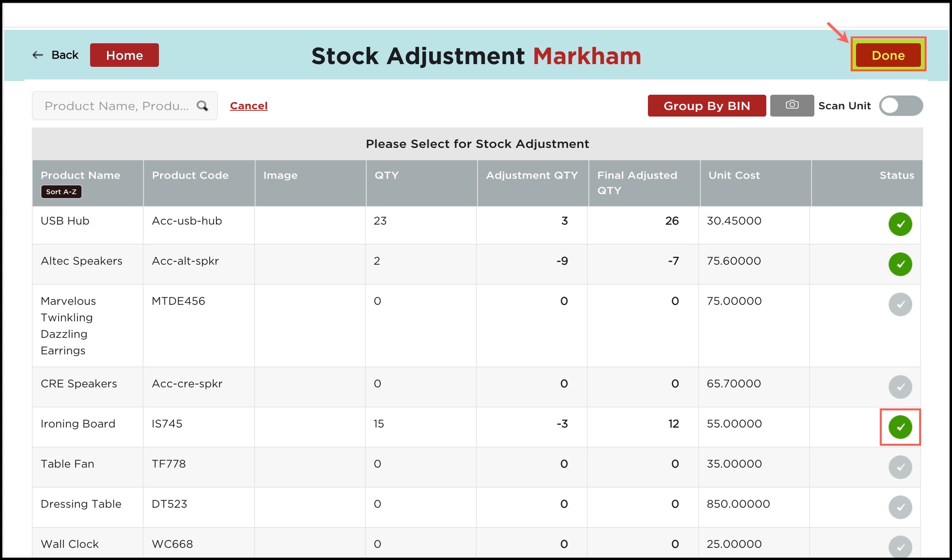Select Marvelous Twinkling Earrings status checkmark
The height and width of the screenshot is (560, 952).
pyautogui.click(x=900, y=304)
